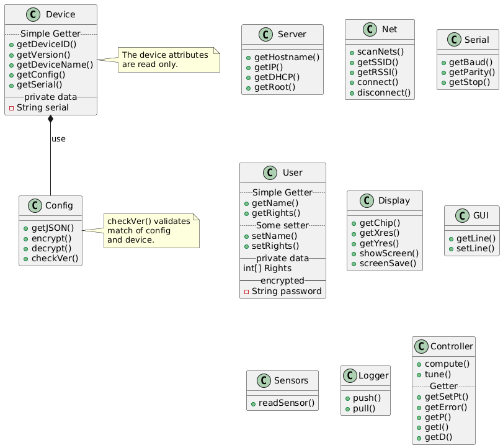Select 'int[] Rights' field in User

pyautogui.click(x=267, y=268)
